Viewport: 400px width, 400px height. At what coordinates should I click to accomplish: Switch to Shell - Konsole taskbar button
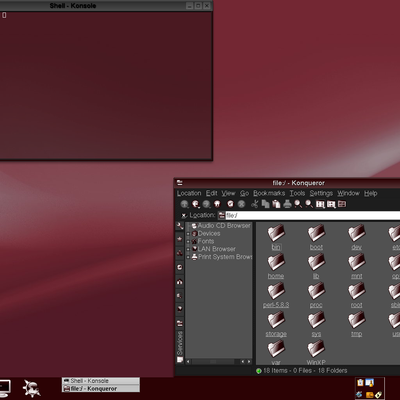tap(101, 381)
